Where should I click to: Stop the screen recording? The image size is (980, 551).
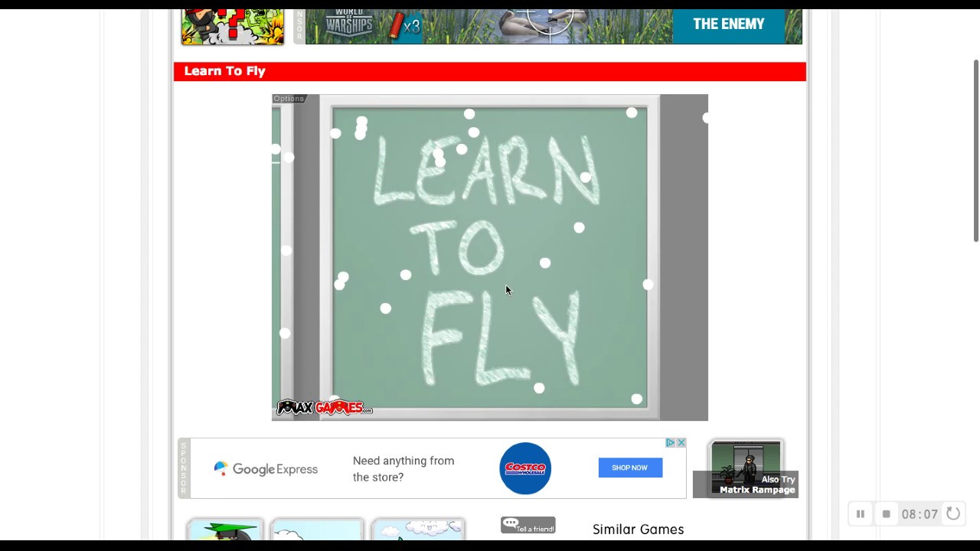(x=886, y=514)
